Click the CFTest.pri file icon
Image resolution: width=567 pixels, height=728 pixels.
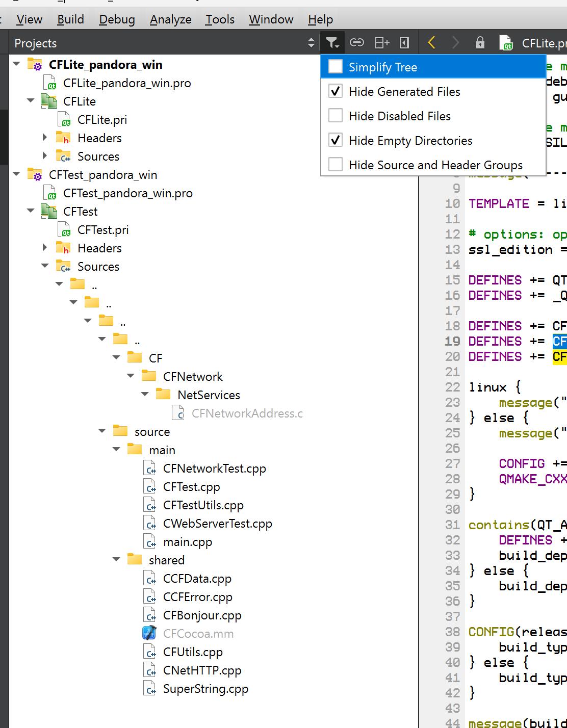coord(64,230)
